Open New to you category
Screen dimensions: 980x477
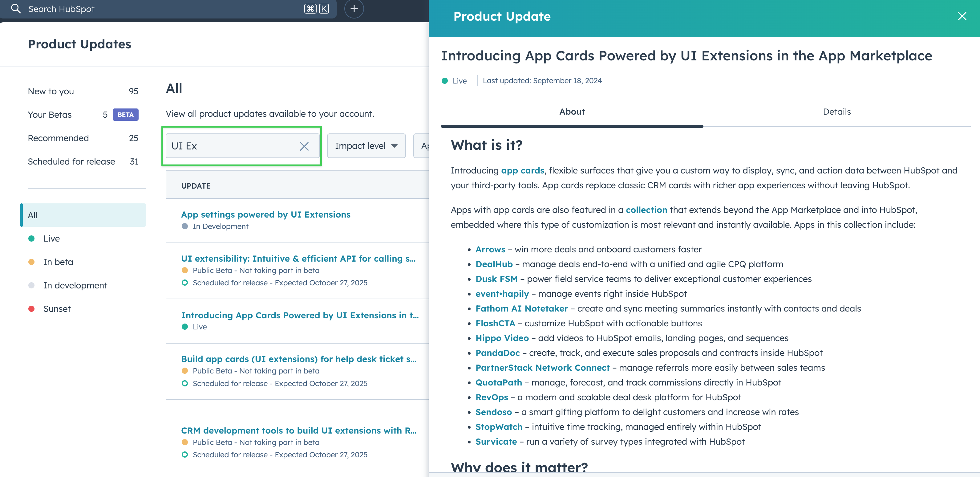click(x=83, y=92)
